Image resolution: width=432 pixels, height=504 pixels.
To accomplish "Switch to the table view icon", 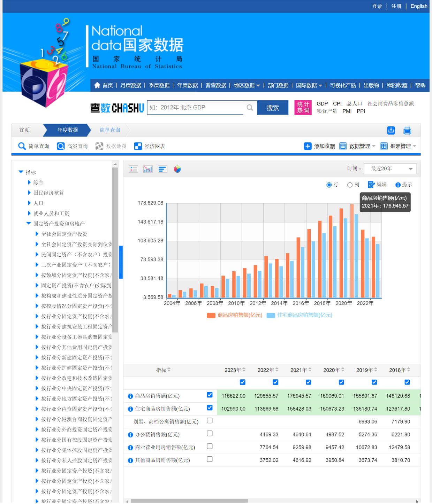I will pyautogui.click(x=134, y=169).
